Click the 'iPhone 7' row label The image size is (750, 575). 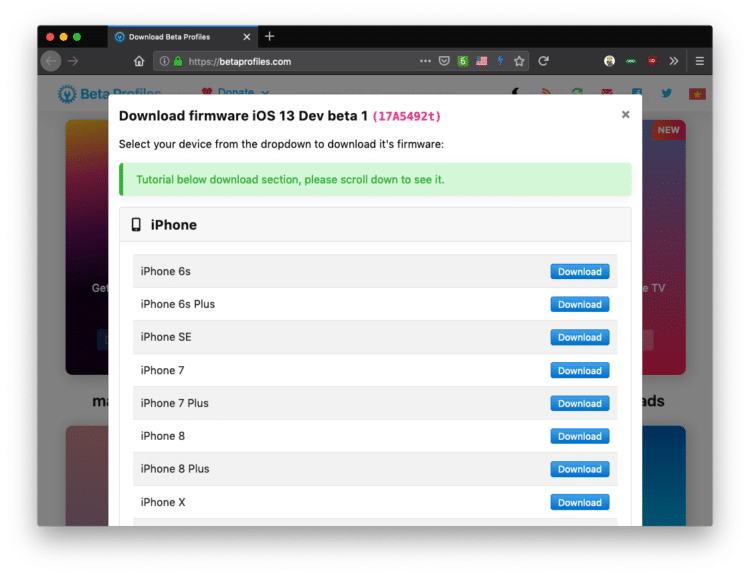[x=162, y=370]
